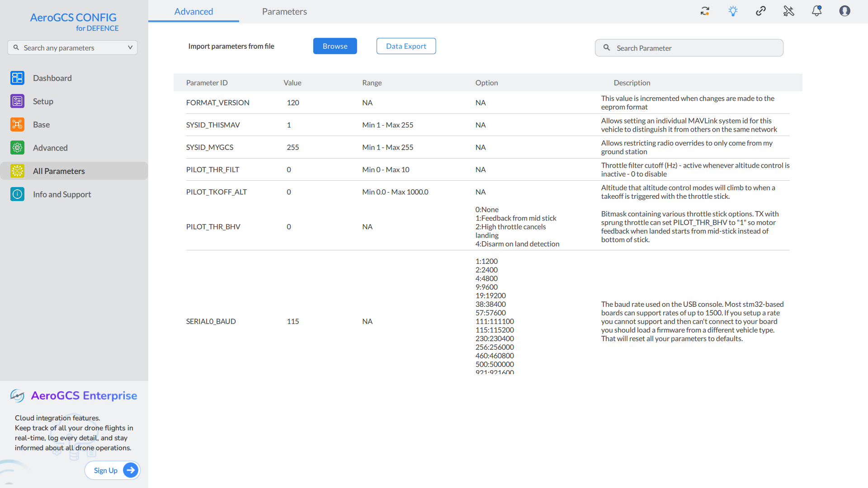The image size is (868, 488).
Task: Select the SYSID_THISMAV parameter ID
Action: pos(213,125)
